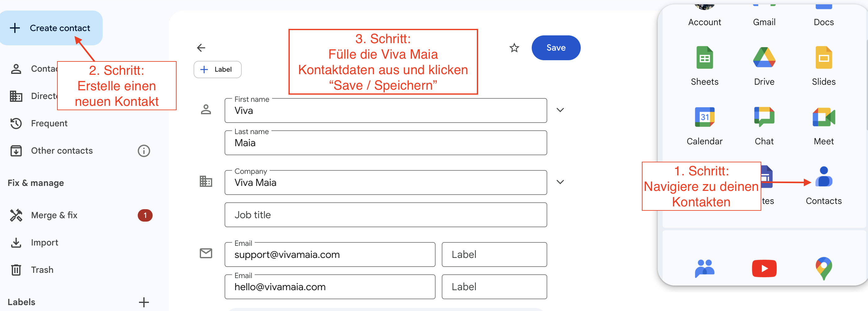Image resolution: width=868 pixels, height=311 pixels.
Task: Open the Sheets app icon
Action: click(704, 58)
